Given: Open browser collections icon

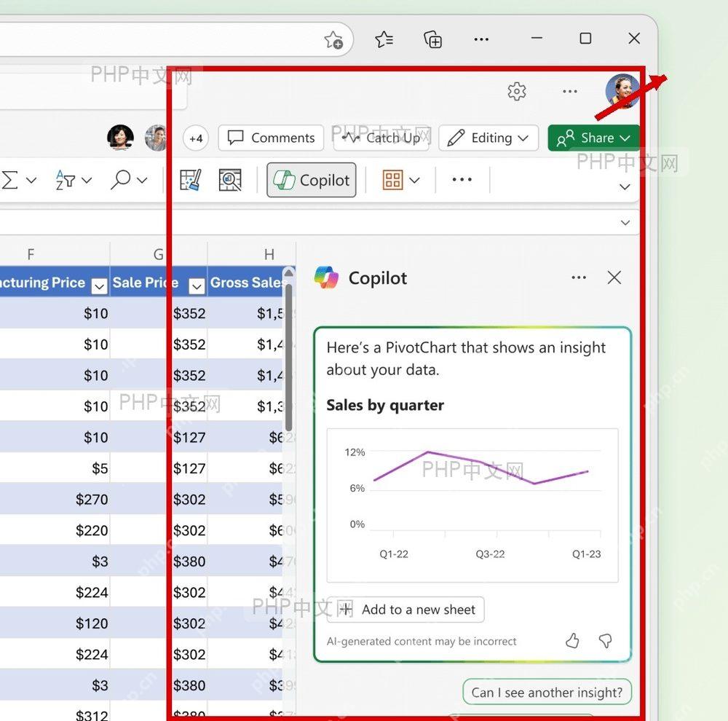Looking at the screenshot, I should [x=432, y=39].
